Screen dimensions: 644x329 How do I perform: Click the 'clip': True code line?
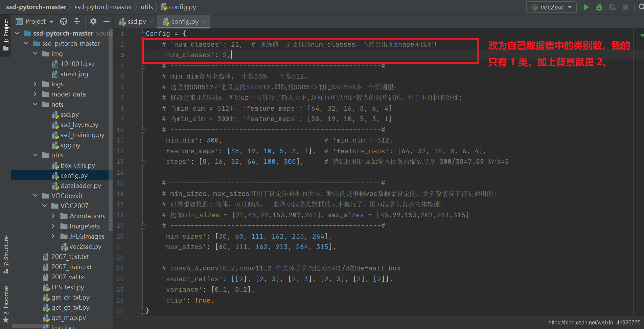188,301
